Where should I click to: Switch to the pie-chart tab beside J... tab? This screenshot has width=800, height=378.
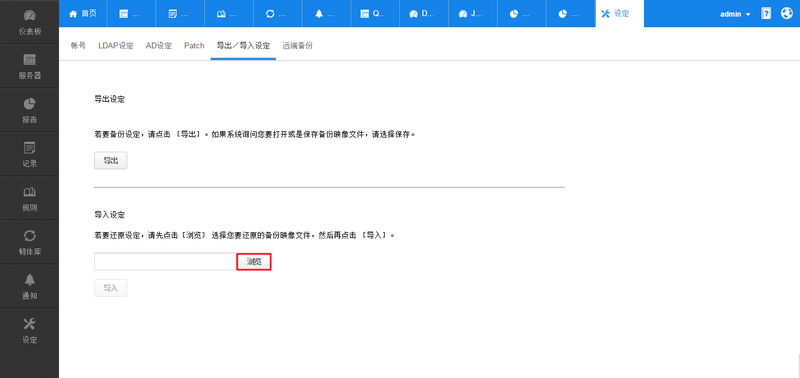coord(521,14)
